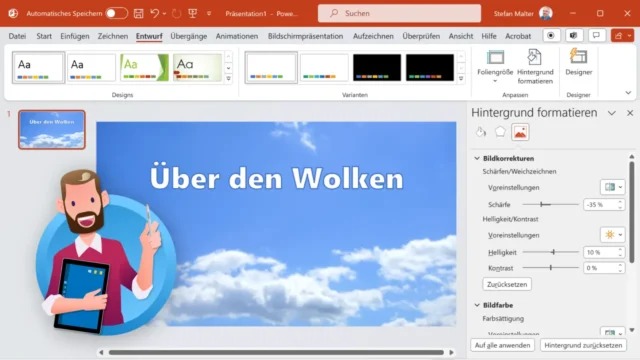Select the green-accent design theme
The height and width of the screenshot is (360, 640).
[144, 67]
